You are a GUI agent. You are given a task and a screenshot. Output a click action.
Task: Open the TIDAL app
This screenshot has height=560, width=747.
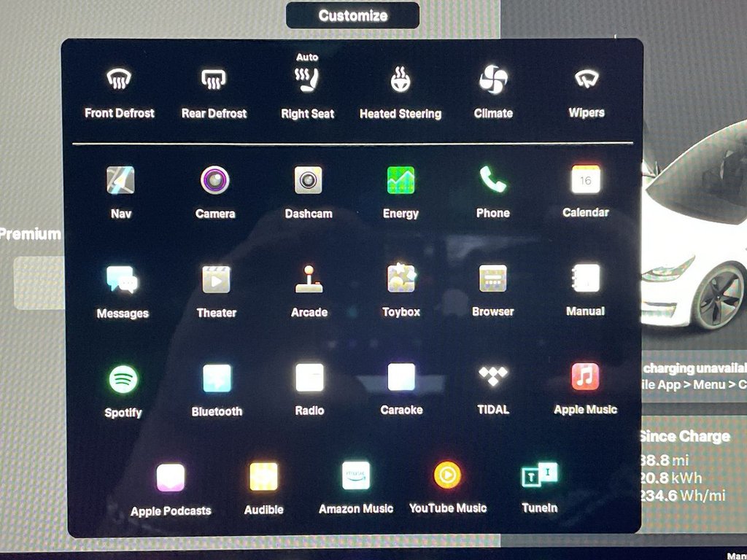pyautogui.click(x=493, y=377)
